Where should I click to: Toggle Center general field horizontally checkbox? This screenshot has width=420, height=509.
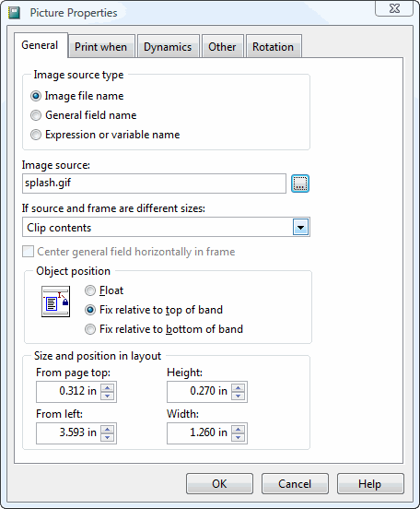click(28, 251)
